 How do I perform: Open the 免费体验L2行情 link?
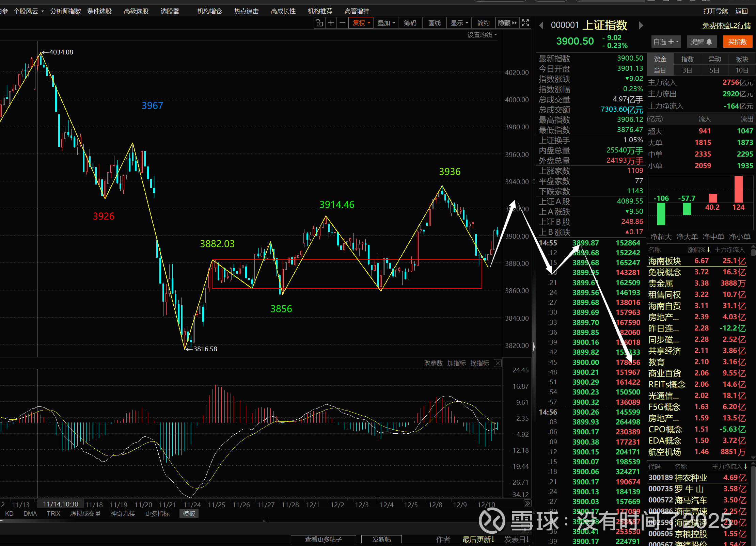click(x=726, y=26)
